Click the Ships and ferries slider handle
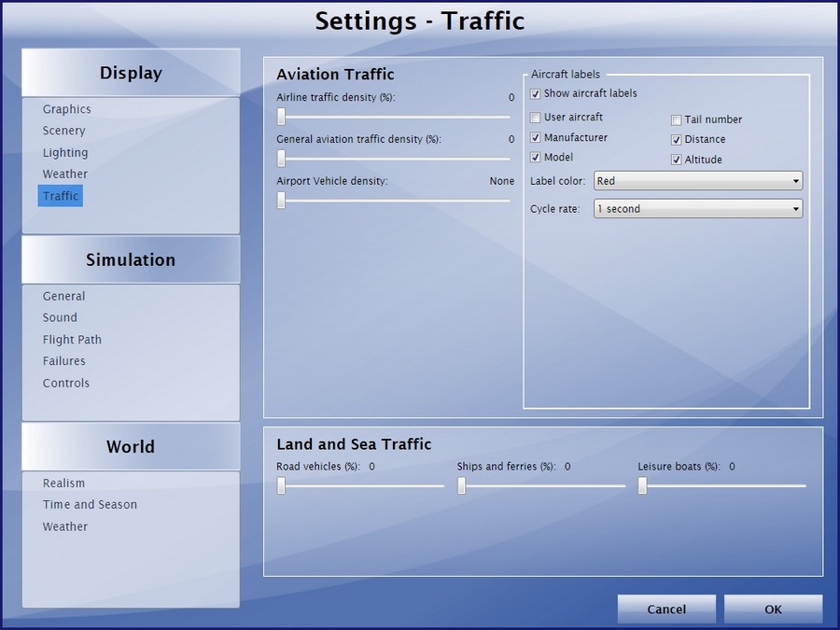Image resolution: width=840 pixels, height=630 pixels. (462, 486)
